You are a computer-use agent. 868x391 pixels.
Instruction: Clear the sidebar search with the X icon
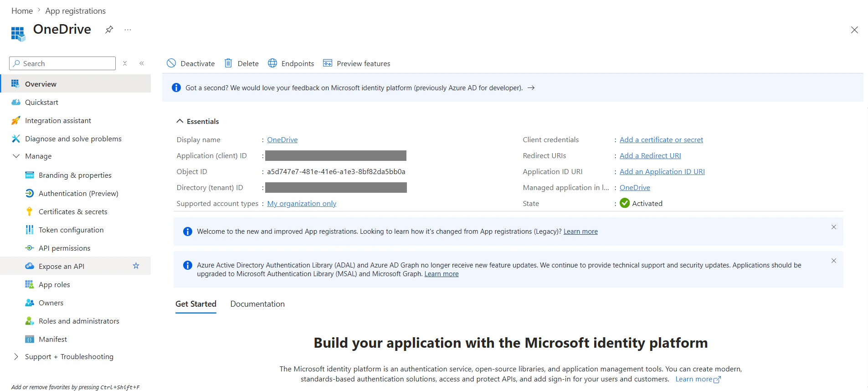125,63
